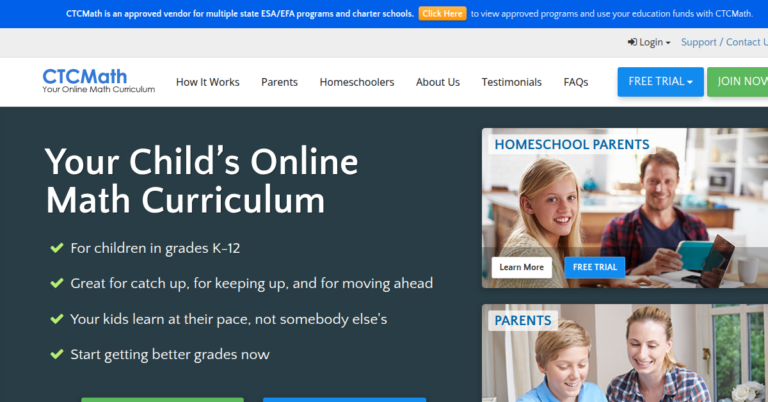
Task: Go to the Parents menu item
Action: click(279, 82)
